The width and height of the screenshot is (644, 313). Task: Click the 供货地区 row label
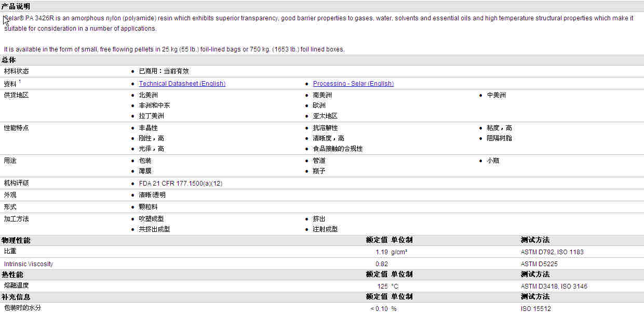[17, 95]
